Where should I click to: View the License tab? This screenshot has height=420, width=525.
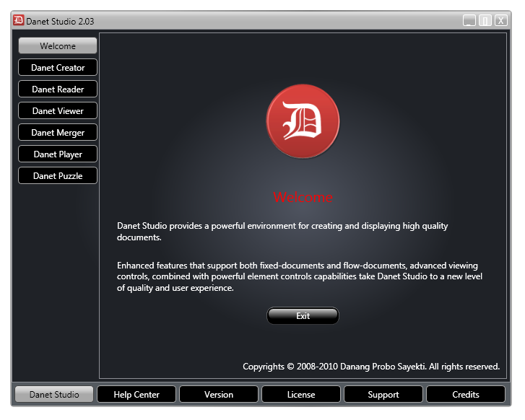301,394
